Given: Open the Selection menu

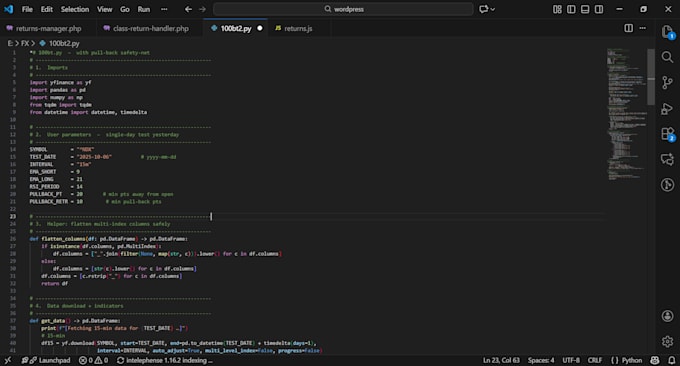Looking at the screenshot, I should (75, 9).
